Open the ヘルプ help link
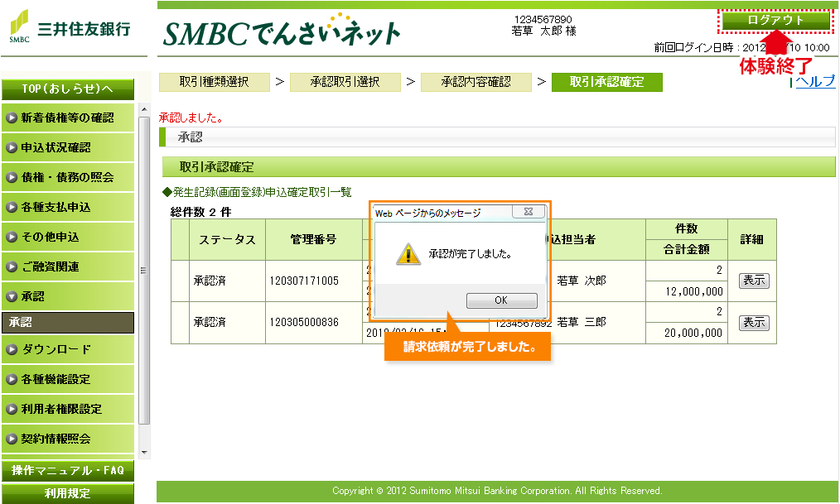Viewport: 840px width, 504px height. tap(815, 81)
